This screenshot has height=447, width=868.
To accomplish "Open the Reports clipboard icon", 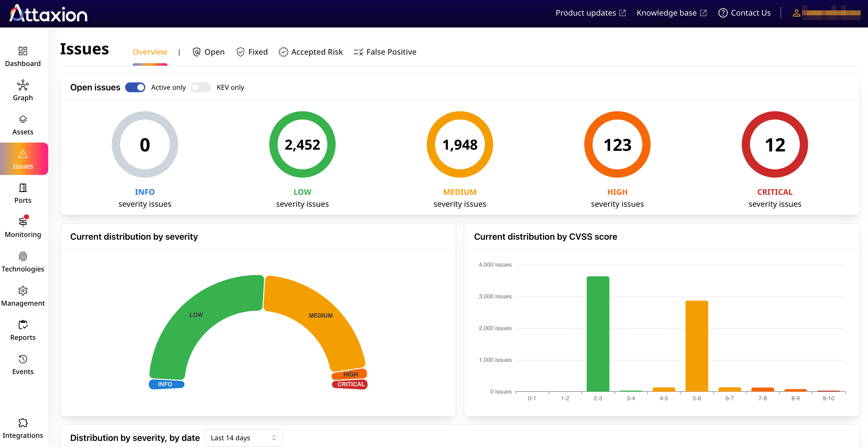I will pyautogui.click(x=23, y=325).
